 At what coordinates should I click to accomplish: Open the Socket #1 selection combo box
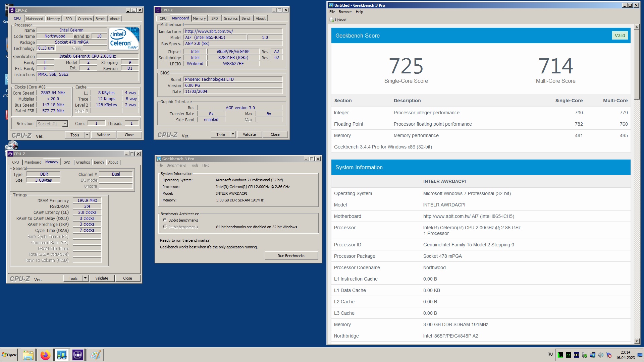[52, 124]
